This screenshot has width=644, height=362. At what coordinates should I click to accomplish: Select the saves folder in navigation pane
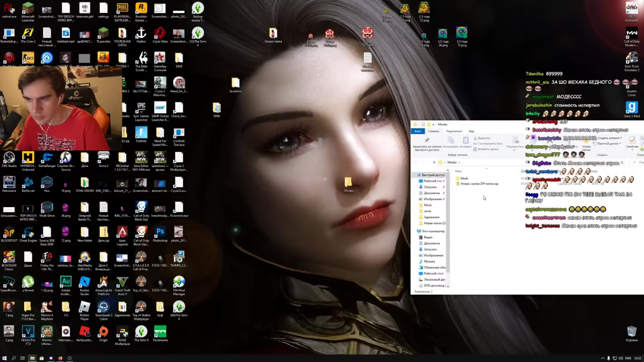[427, 211]
